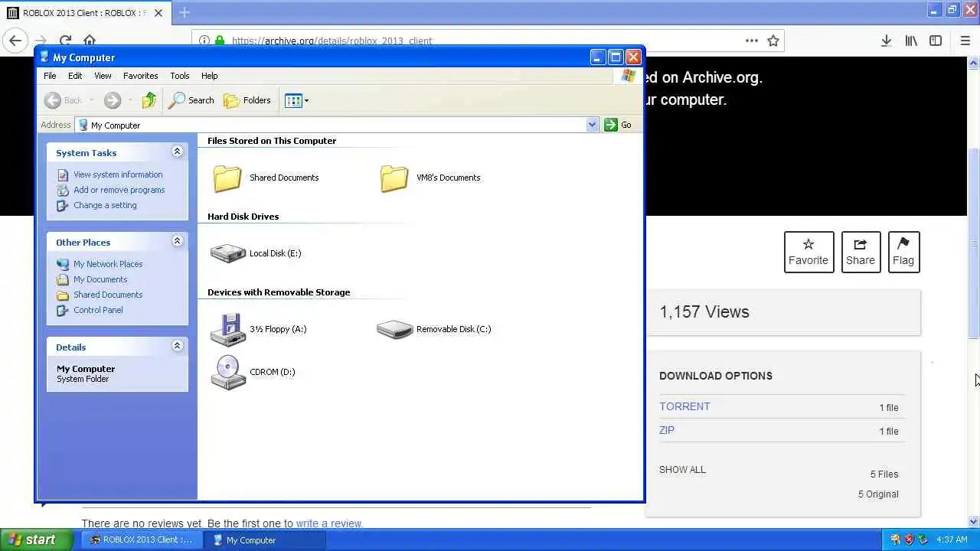Screen dimensions: 980x551
Task: Open the Shared Documents folder icon
Action: 227,178
